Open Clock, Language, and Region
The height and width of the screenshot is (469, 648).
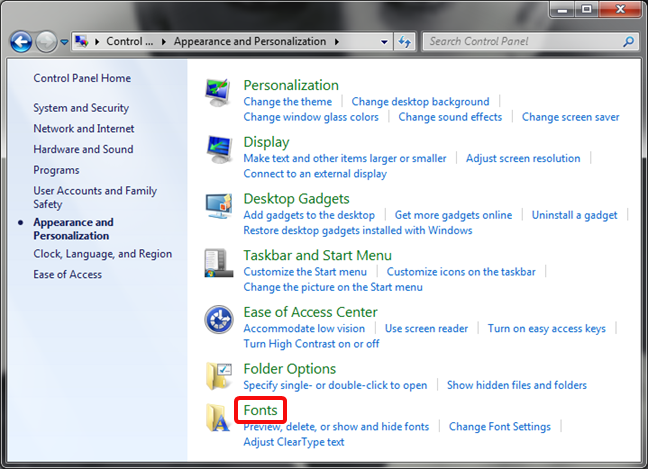click(x=102, y=254)
